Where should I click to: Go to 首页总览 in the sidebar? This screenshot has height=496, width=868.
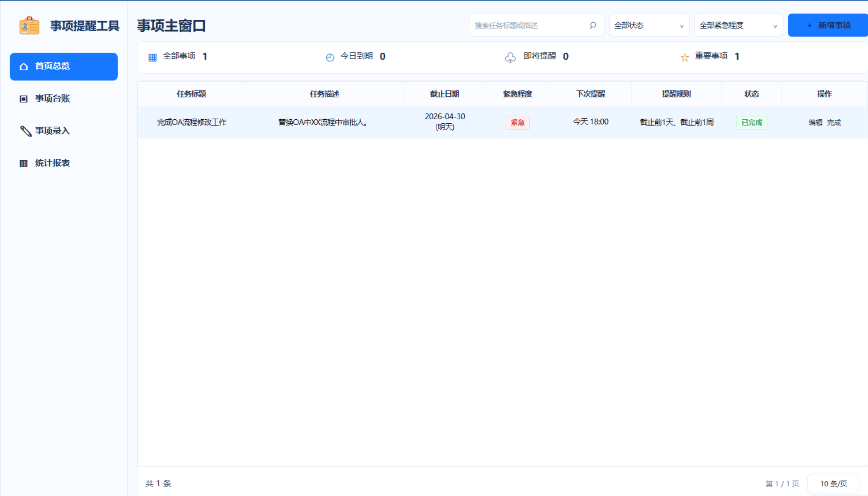click(x=64, y=67)
